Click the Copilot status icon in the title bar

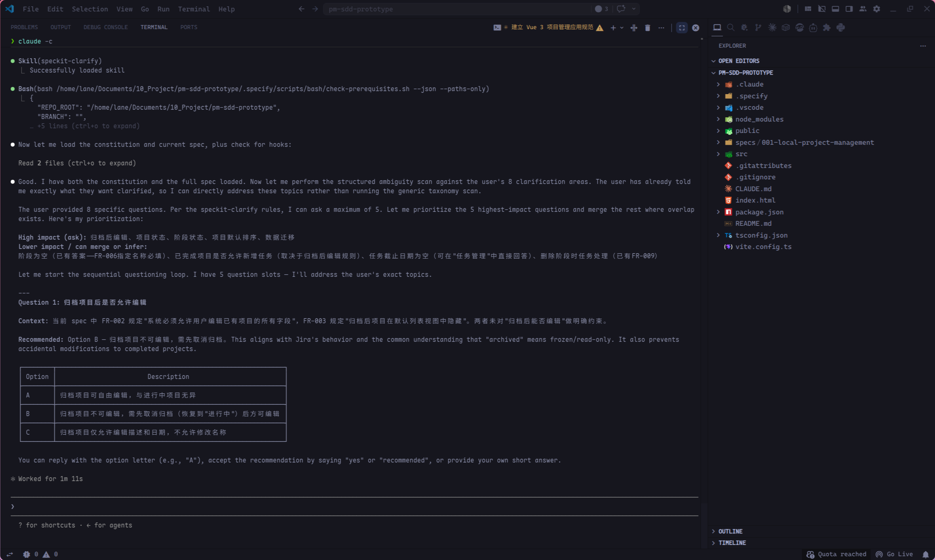coord(787,9)
